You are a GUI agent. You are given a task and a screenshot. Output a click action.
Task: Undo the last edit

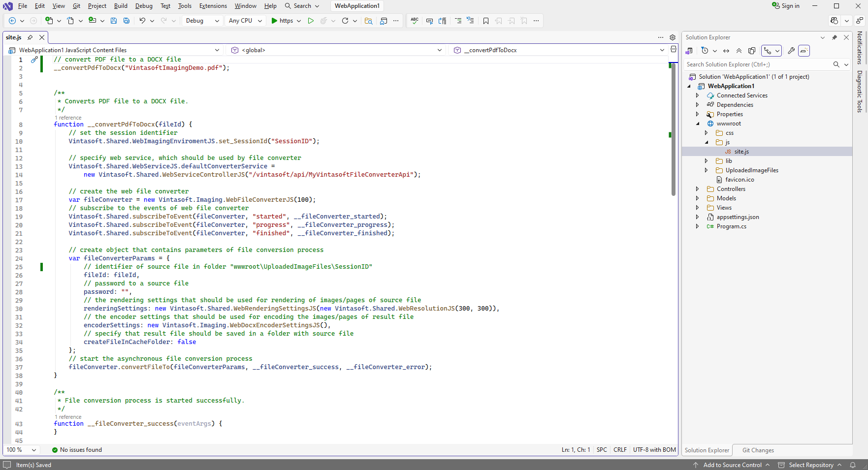tap(142, 21)
